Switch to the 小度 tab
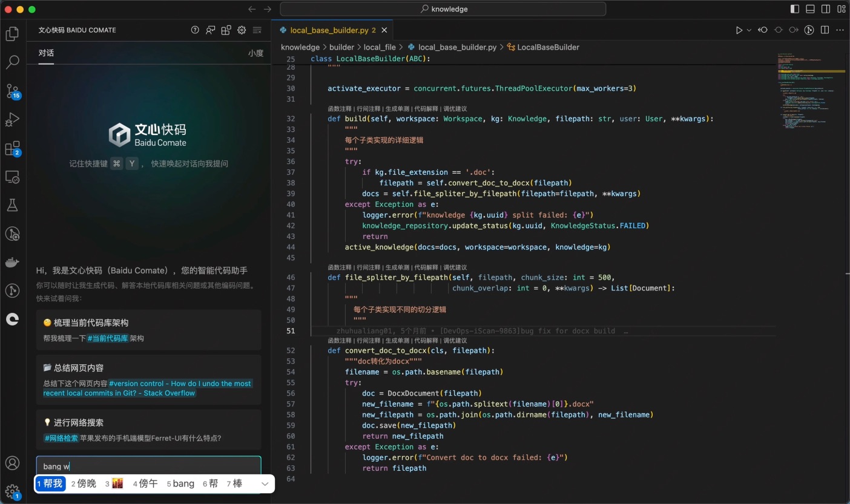Viewport: 850px width, 504px height. pyautogui.click(x=255, y=53)
